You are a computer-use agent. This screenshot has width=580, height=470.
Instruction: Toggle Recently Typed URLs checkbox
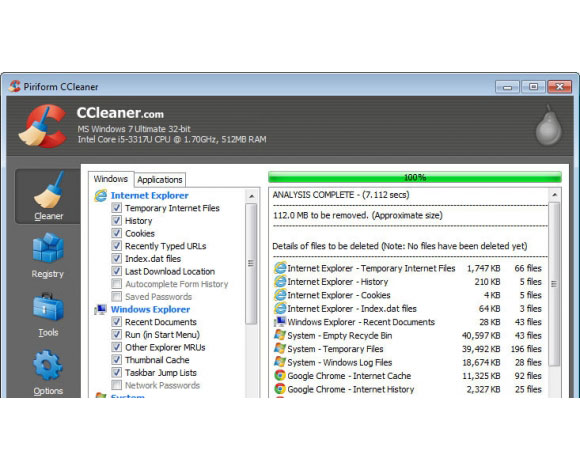point(117,246)
